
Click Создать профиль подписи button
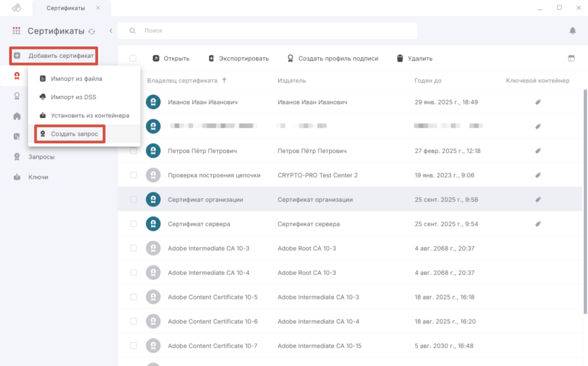[x=332, y=59]
